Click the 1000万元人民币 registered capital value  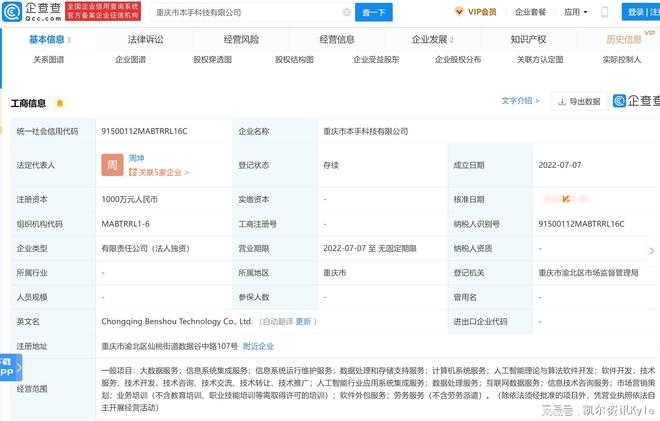[130, 199]
